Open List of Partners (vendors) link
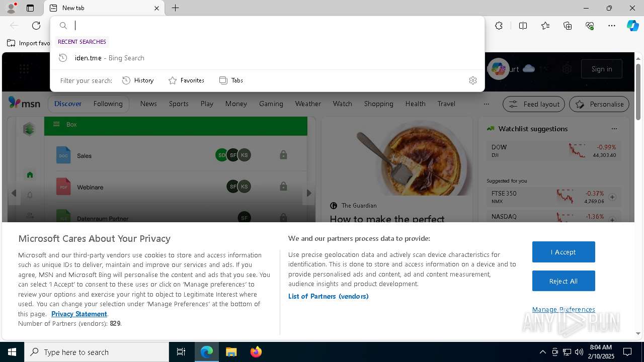Viewport: 644px width, 362px height. coord(328,296)
